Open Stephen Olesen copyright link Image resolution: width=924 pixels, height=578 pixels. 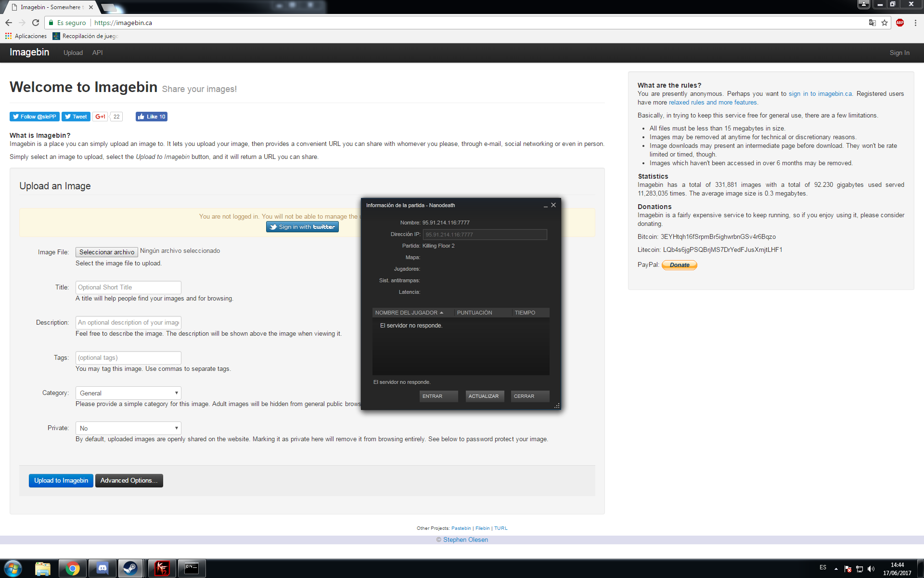coord(465,540)
